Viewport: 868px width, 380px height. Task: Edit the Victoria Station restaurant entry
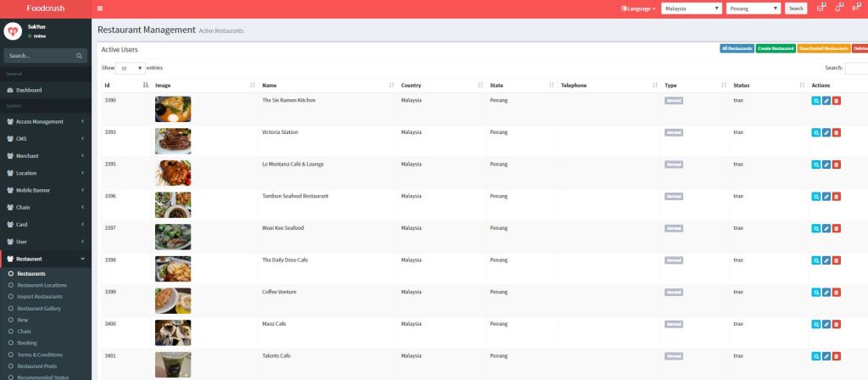826,132
